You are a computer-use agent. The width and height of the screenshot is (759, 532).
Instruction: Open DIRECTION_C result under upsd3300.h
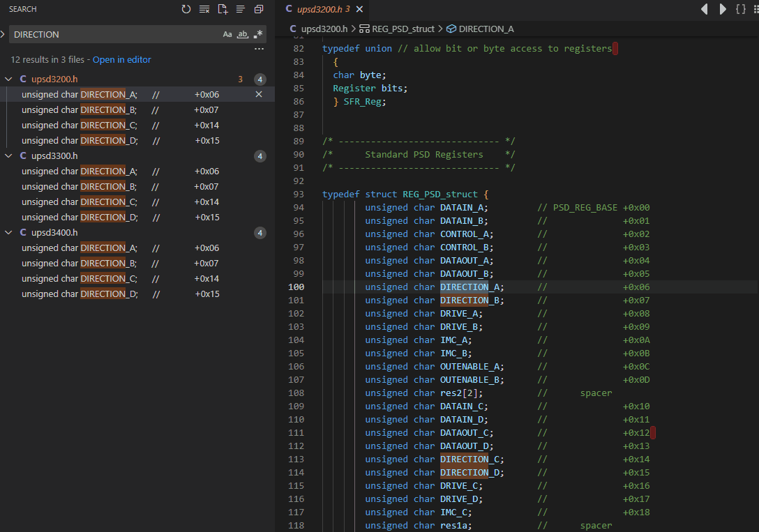137,202
